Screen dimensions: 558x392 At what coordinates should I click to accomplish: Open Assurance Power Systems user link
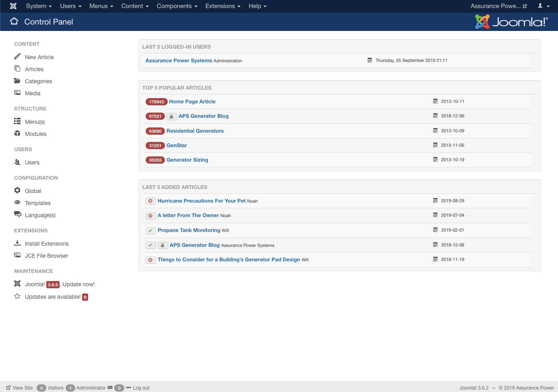coord(179,60)
